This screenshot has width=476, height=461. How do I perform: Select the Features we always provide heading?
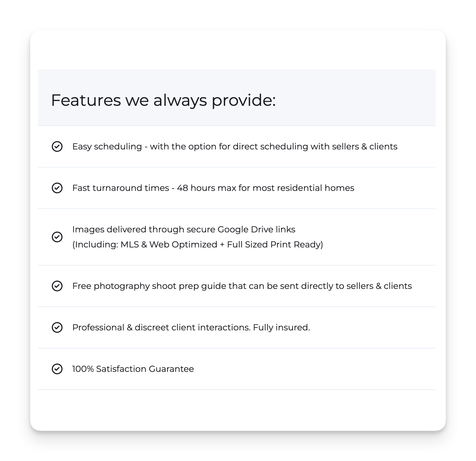(163, 100)
